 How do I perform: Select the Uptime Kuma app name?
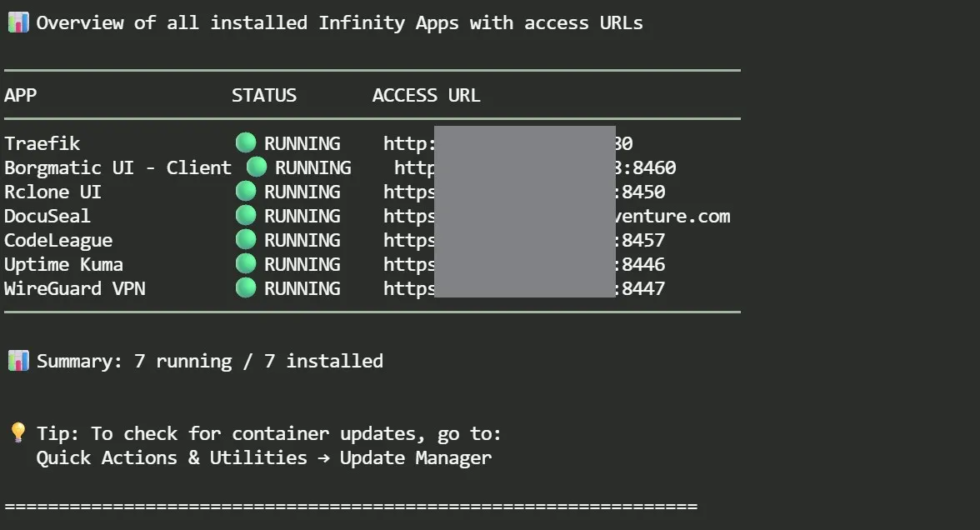coord(63,265)
